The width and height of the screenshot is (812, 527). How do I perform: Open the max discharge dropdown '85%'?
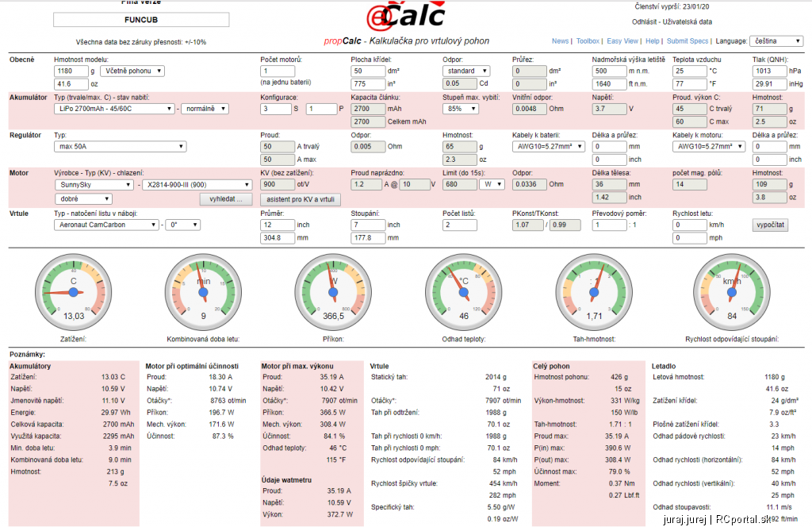click(461, 109)
